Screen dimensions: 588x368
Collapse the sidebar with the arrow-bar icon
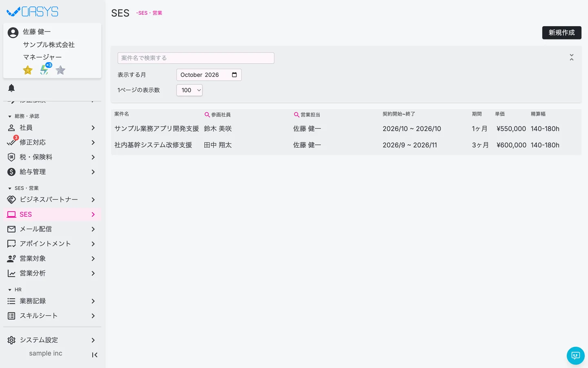95,355
